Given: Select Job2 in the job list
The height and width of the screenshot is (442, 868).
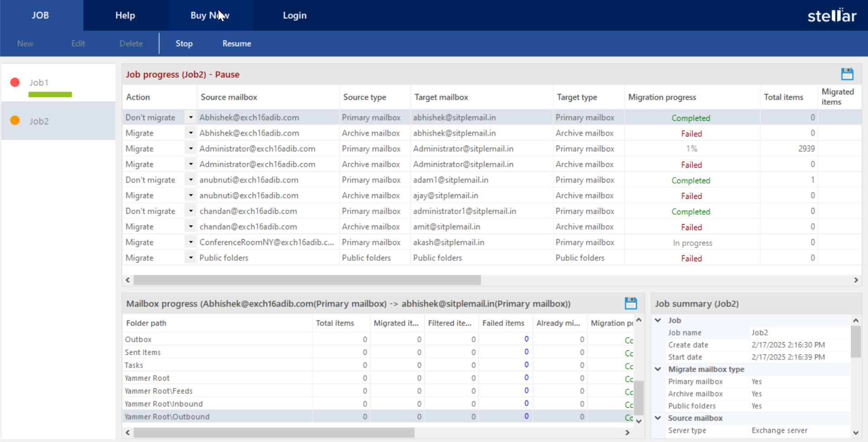Looking at the screenshot, I should point(58,121).
